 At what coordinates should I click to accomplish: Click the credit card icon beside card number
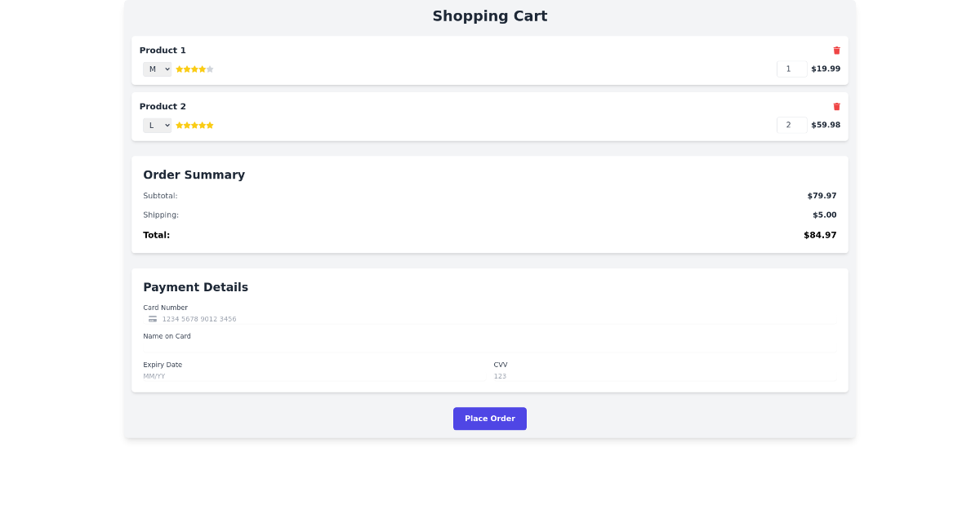coord(153,318)
